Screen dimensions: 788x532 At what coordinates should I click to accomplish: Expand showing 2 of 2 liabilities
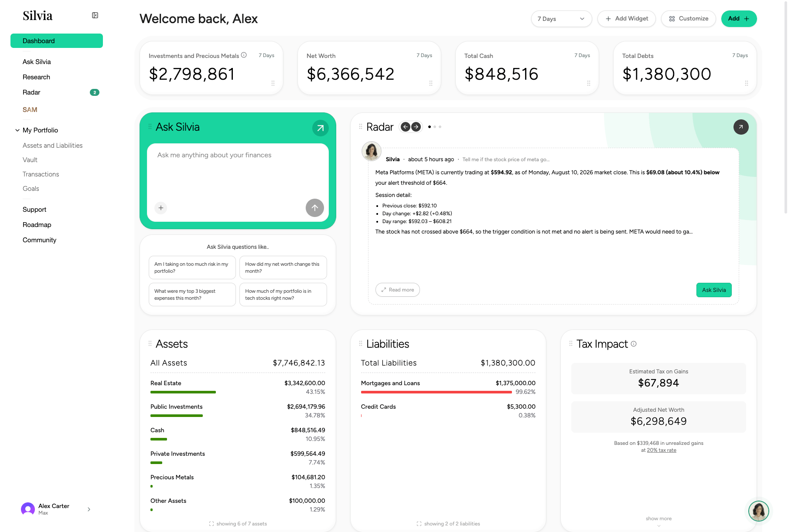[x=448, y=524]
